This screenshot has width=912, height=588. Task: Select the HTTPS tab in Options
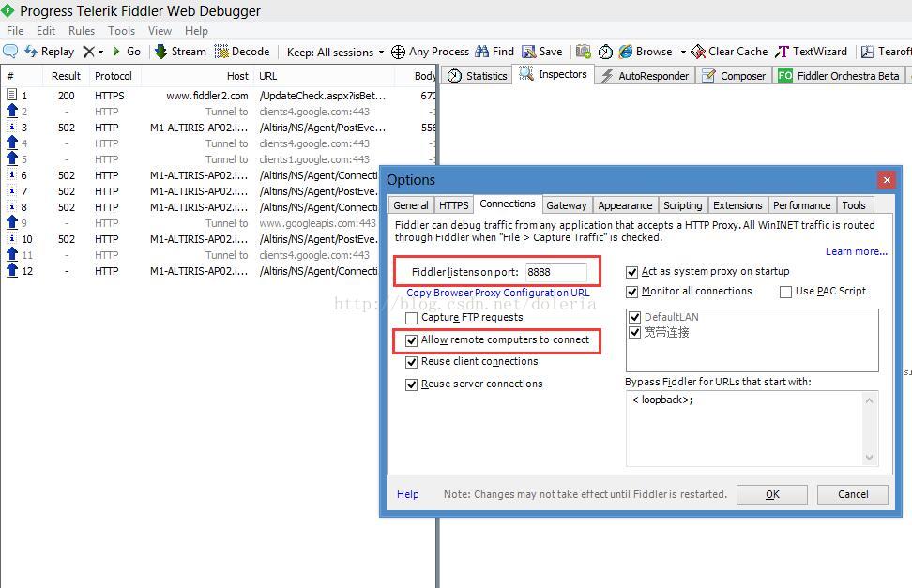pyautogui.click(x=454, y=205)
